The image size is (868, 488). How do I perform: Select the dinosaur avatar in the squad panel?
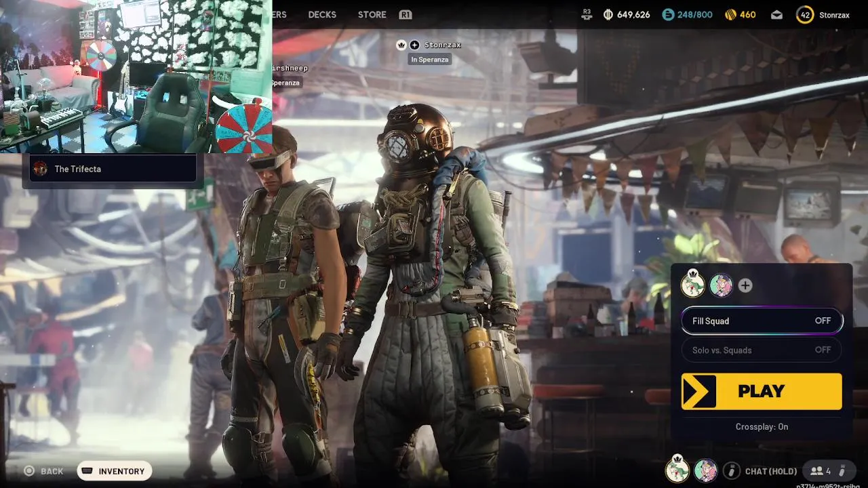click(x=692, y=285)
